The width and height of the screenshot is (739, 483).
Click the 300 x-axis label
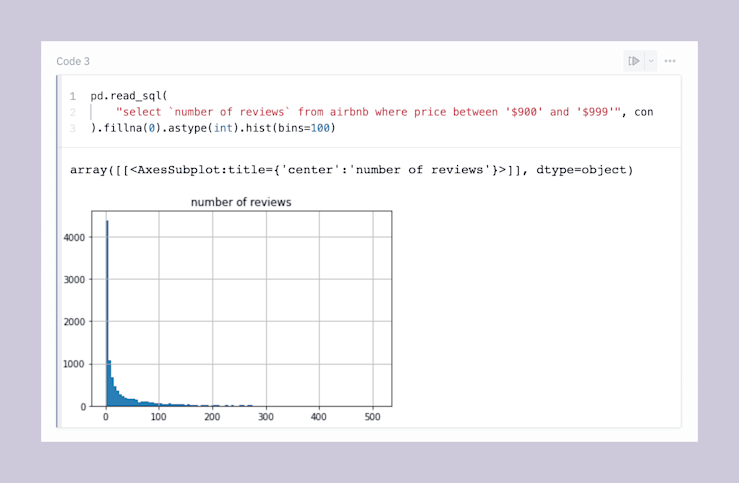(x=266, y=417)
